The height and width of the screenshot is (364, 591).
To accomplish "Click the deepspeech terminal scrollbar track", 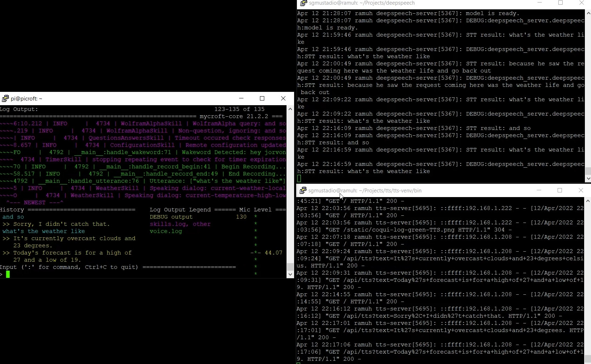I will click(588, 90).
